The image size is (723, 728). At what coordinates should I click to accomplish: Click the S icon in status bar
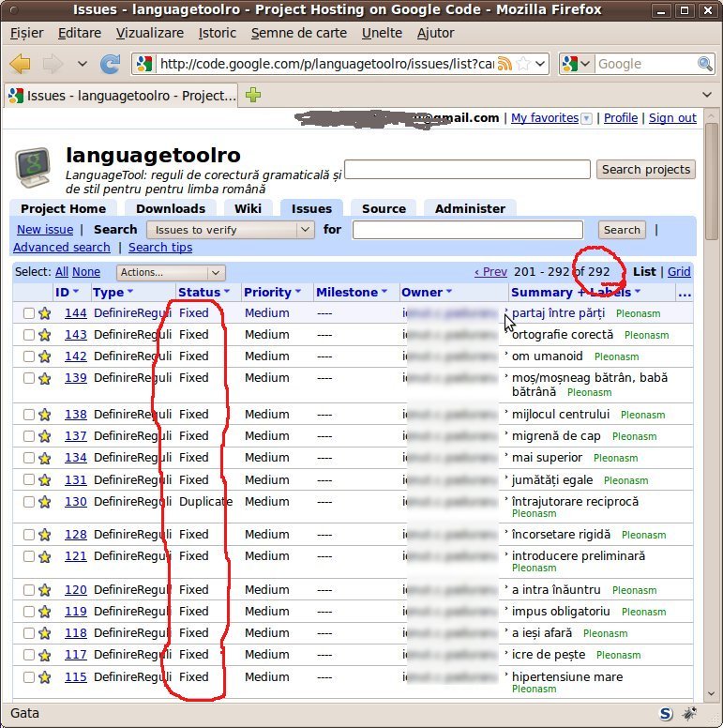coord(666,714)
